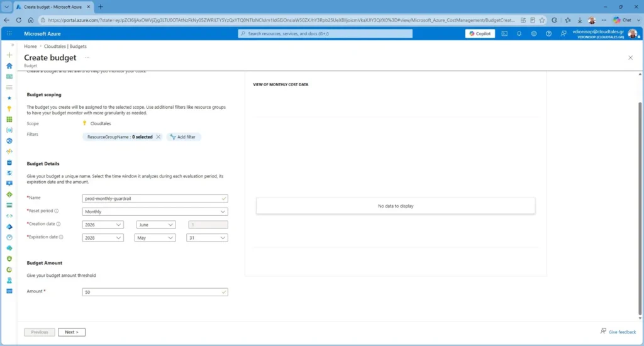
Task: Remove the ResourceGroupName filter with X
Action: tap(158, 137)
